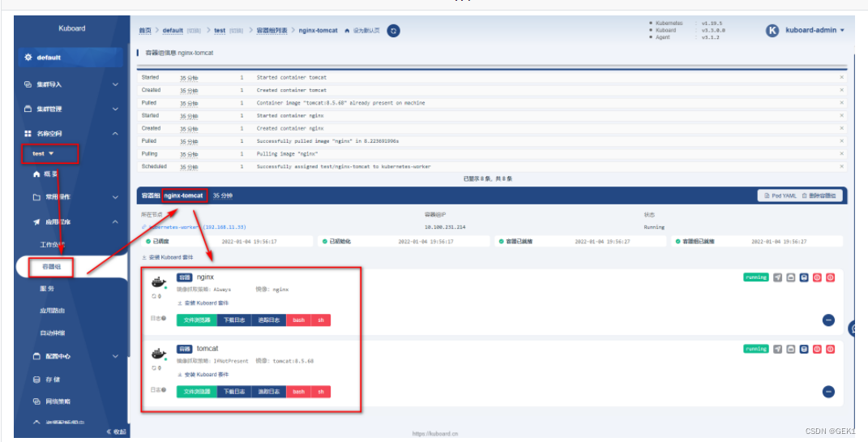Open bash terminal for tomcat container
868x442 pixels.
(x=298, y=392)
